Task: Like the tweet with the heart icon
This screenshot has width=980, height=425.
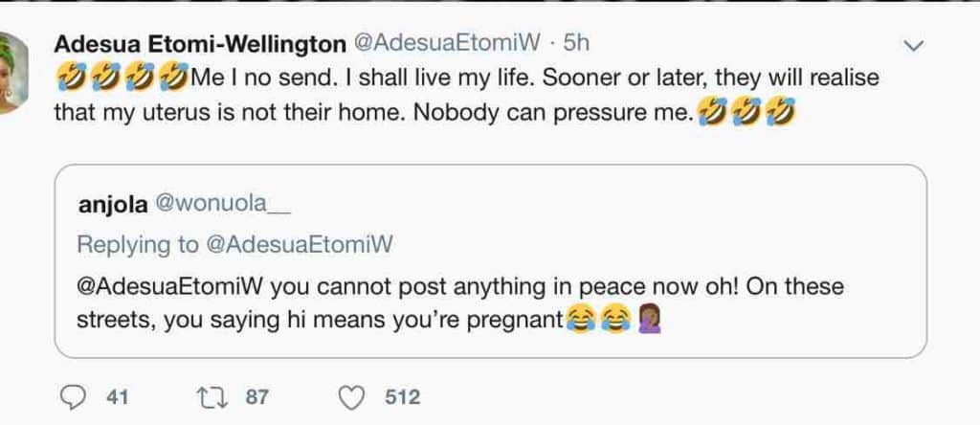Action: click(x=352, y=396)
